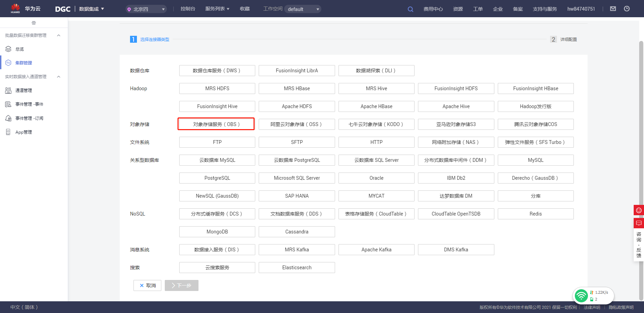Open 企业 menu
644x313 pixels.
pyautogui.click(x=498, y=9)
